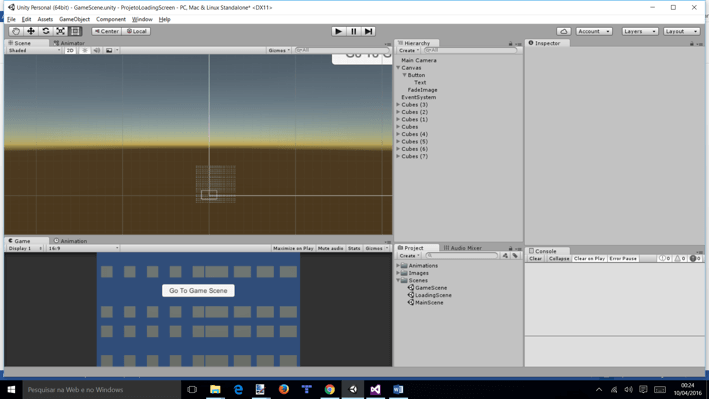Select Main Camera in Hierarchy
709x399 pixels.
click(419, 60)
